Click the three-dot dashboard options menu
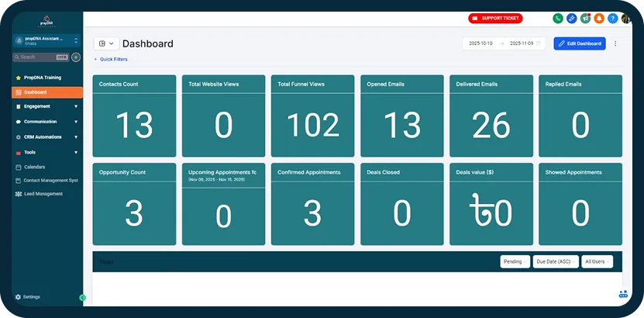 [x=615, y=43]
